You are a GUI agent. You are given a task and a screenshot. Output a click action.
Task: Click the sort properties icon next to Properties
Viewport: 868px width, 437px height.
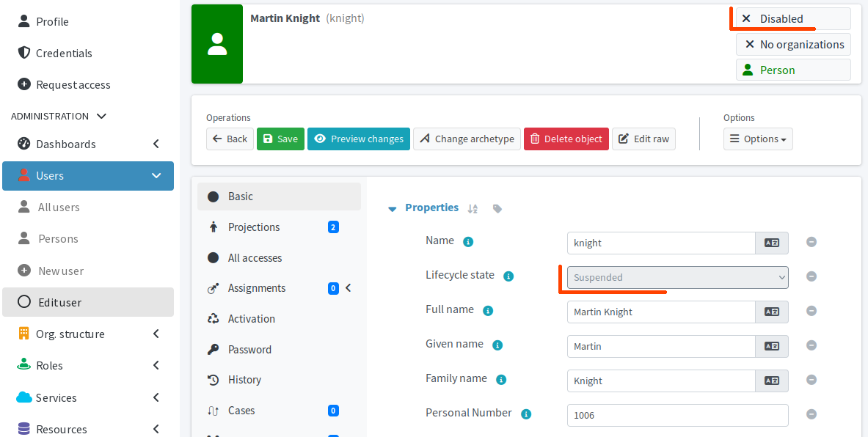[473, 208]
